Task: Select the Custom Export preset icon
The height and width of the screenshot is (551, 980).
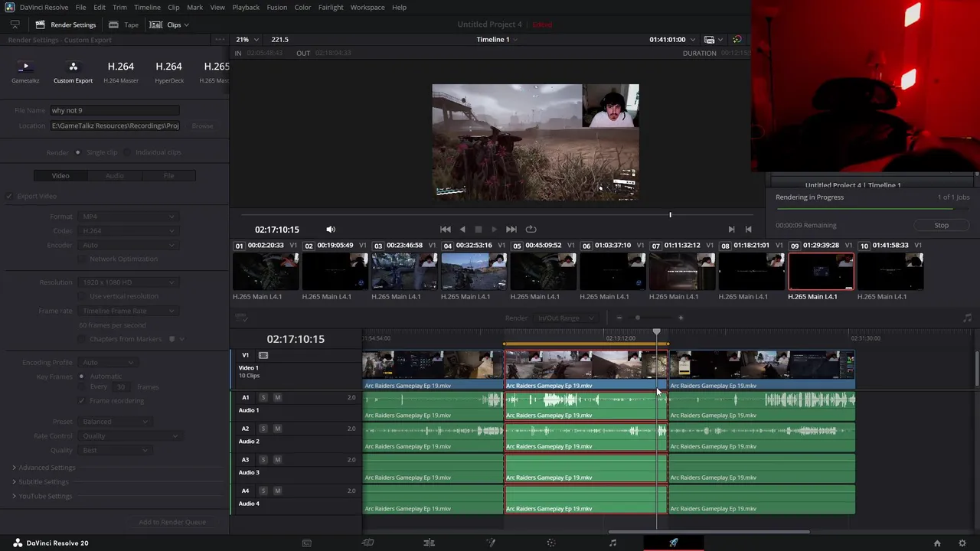Action: point(73,67)
